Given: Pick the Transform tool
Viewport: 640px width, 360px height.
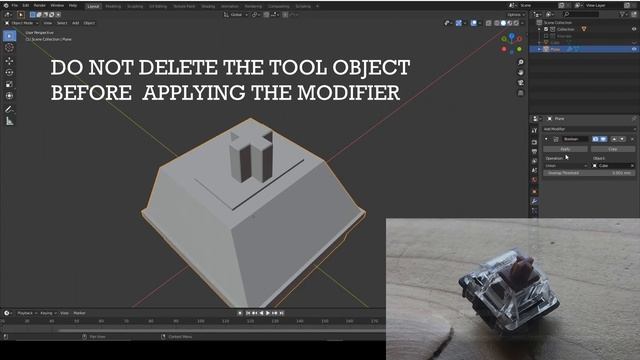Looking at the screenshot, I should (9, 96).
